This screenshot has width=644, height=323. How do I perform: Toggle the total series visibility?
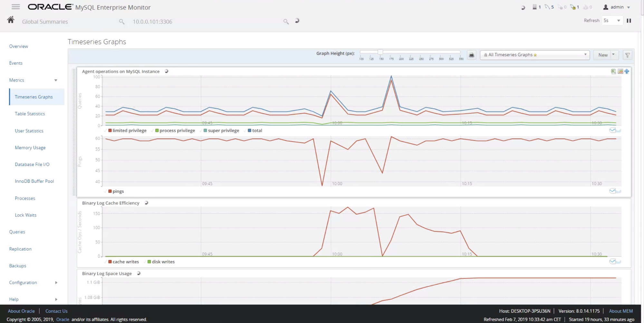tap(255, 131)
